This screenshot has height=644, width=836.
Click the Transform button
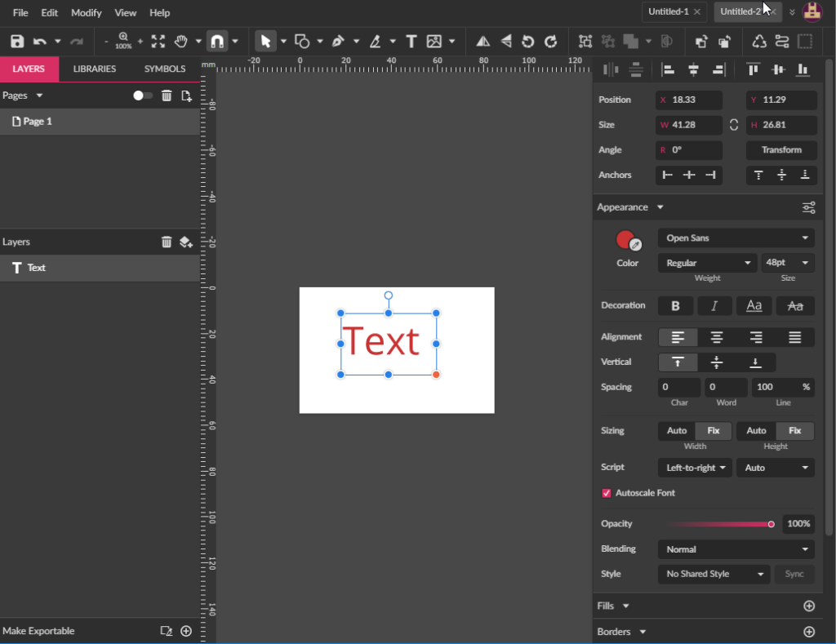pos(781,150)
